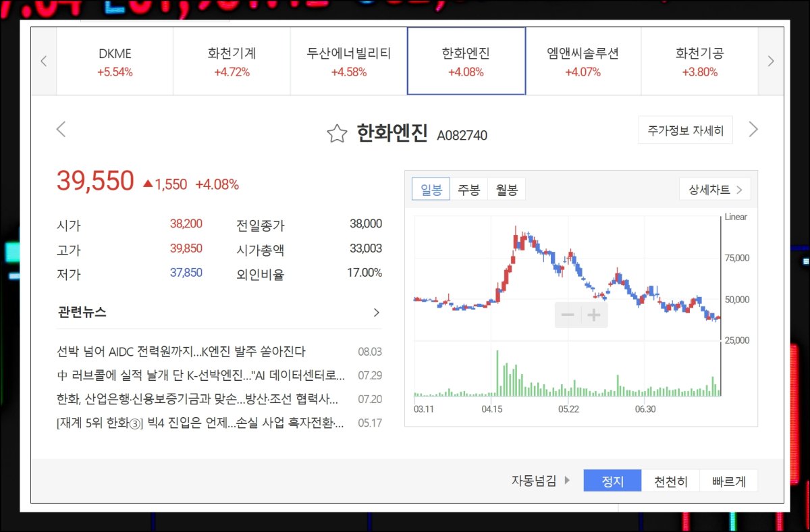810x532 pixels.
Task: Click the news date 08.03
Action: point(370,352)
